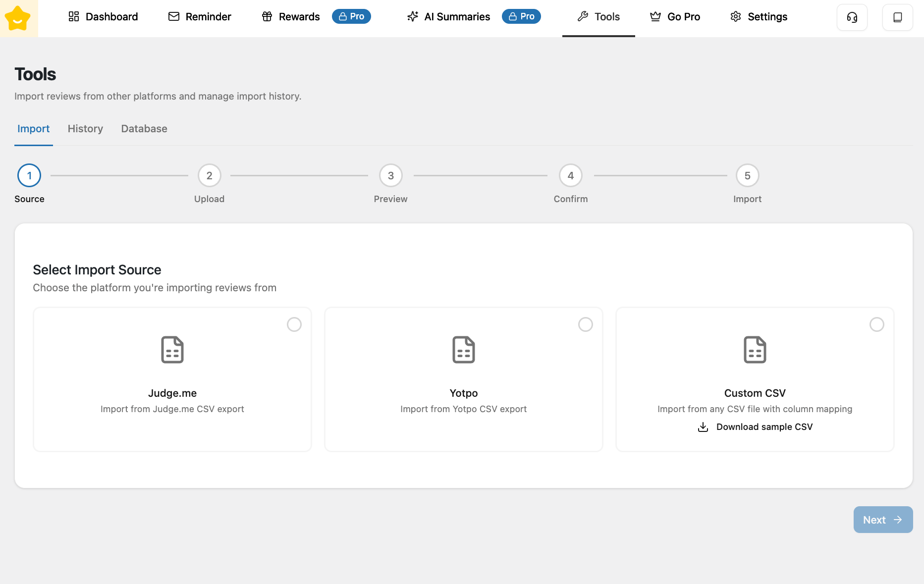Viewport: 924px width, 584px height.
Task: Open the Settings page
Action: coord(759,17)
